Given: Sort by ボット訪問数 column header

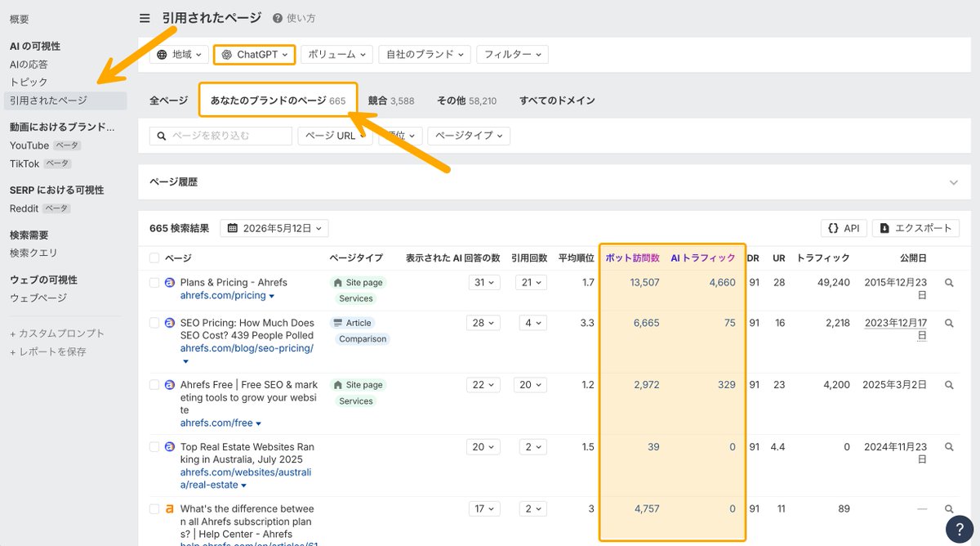Looking at the screenshot, I should tap(632, 258).
